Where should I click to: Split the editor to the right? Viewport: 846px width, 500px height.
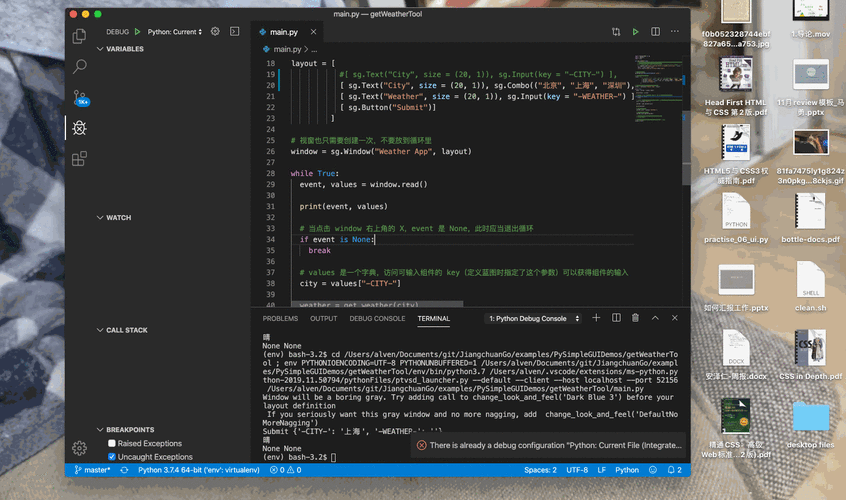(x=656, y=32)
